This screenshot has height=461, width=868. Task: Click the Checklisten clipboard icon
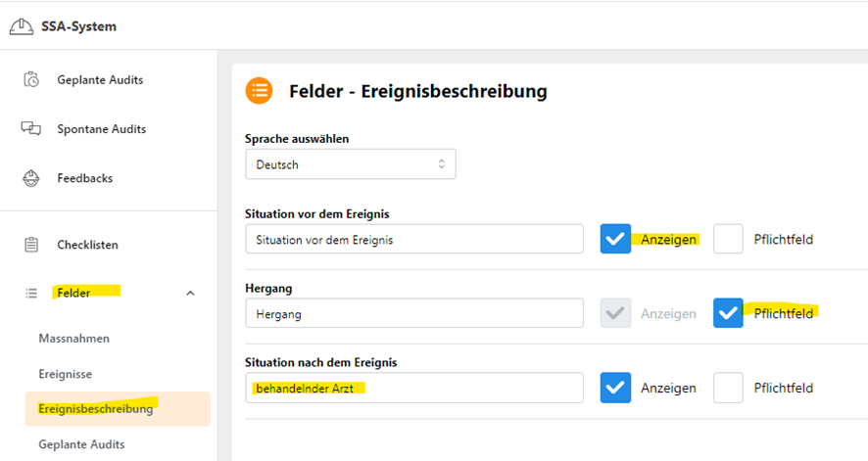(31, 245)
